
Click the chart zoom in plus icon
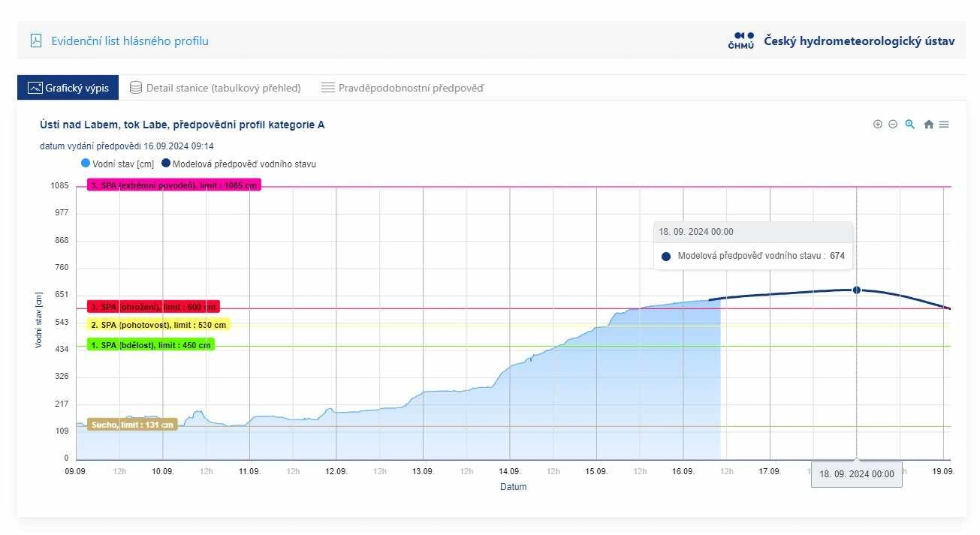877,125
